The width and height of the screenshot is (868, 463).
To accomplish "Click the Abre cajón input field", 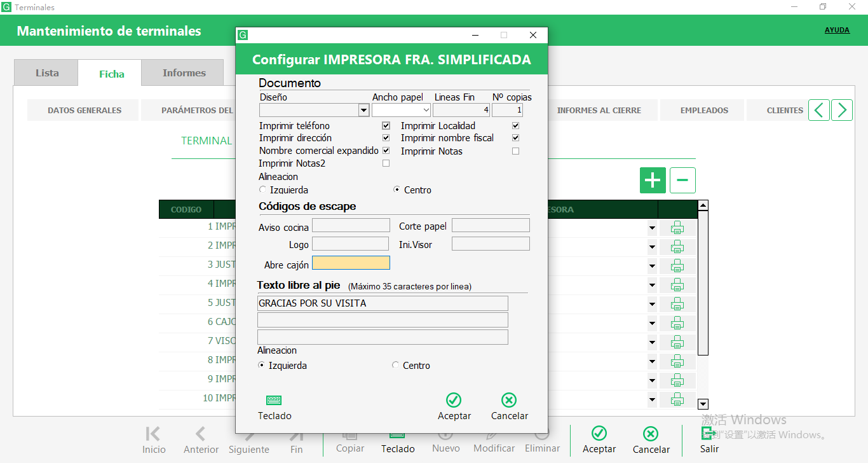I will point(351,263).
